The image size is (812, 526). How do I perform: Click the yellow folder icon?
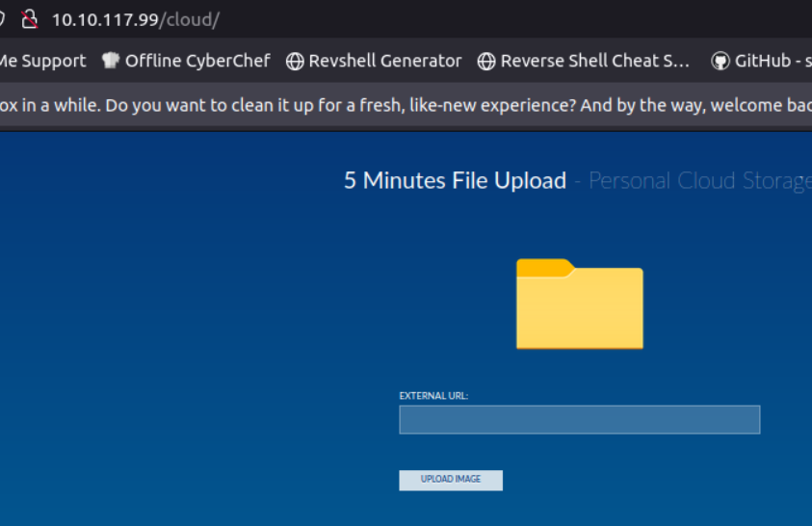pos(579,303)
